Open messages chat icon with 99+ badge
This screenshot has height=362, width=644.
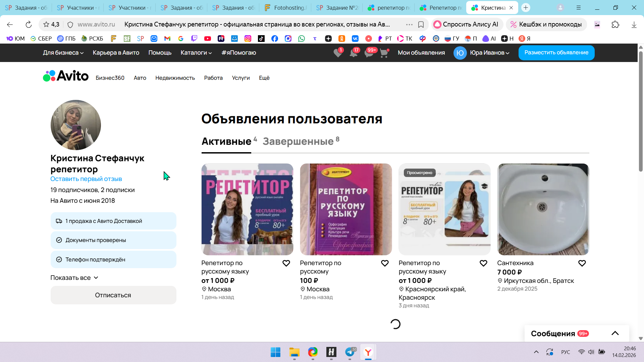(x=369, y=53)
